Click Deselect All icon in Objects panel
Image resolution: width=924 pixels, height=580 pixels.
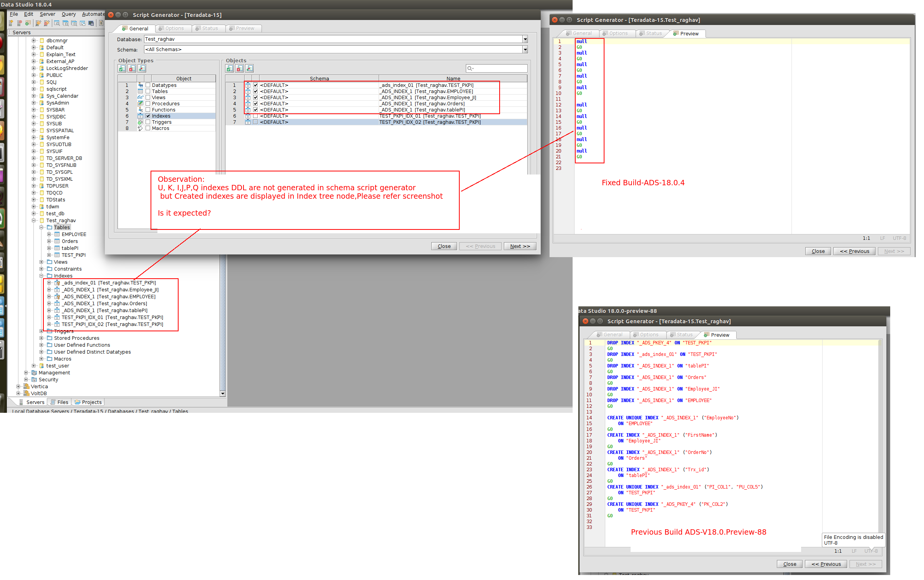click(x=240, y=68)
